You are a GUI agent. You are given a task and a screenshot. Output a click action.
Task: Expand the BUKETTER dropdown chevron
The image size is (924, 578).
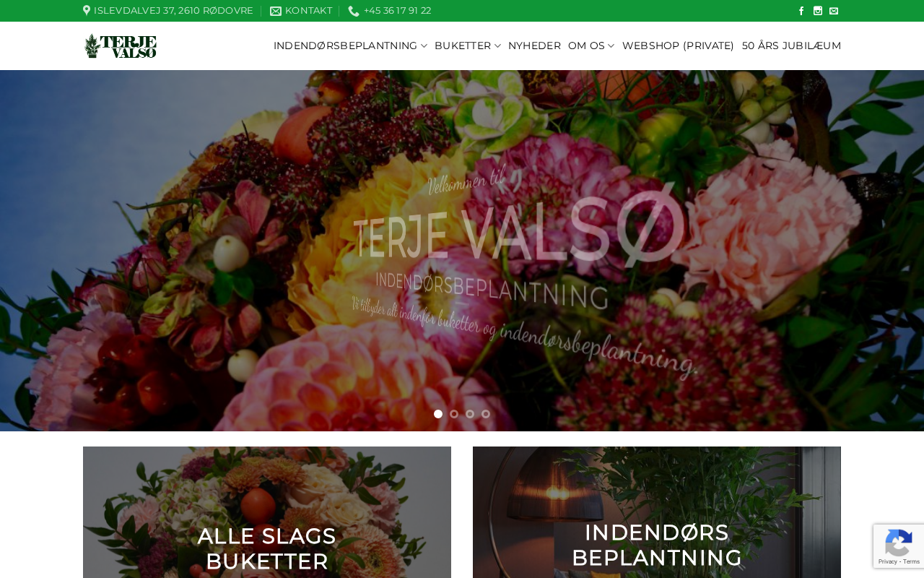click(497, 46)
